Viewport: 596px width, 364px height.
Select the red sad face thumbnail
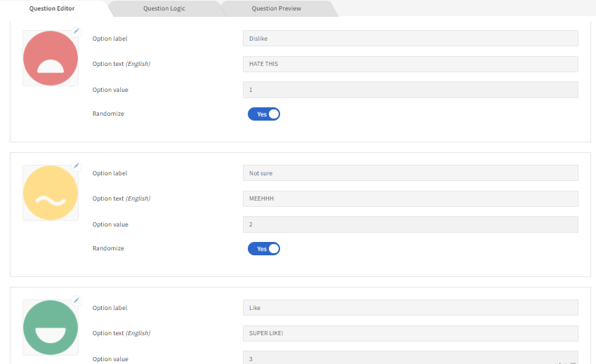(51, 58)
